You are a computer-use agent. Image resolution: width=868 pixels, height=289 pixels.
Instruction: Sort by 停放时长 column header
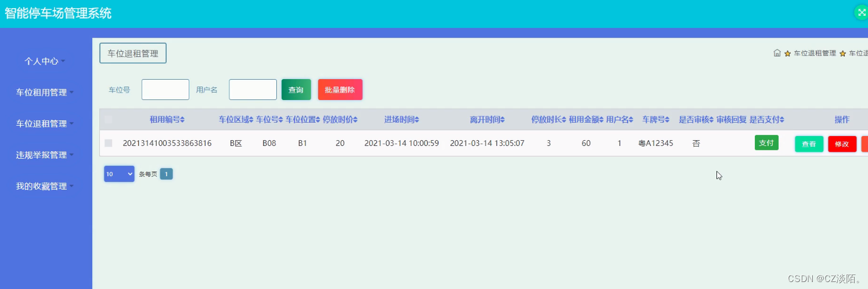point(549,120)
